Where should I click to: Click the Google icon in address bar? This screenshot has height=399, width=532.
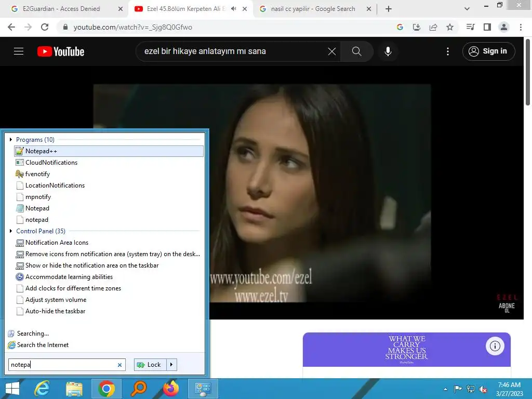[400, 27]
